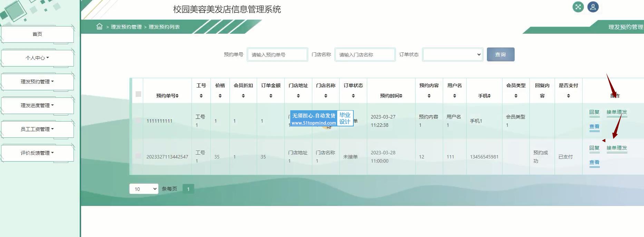This screenshot has height=237, width=644.
Task: Sort by 手机 arrow icon
Action: tap(489, 96)
